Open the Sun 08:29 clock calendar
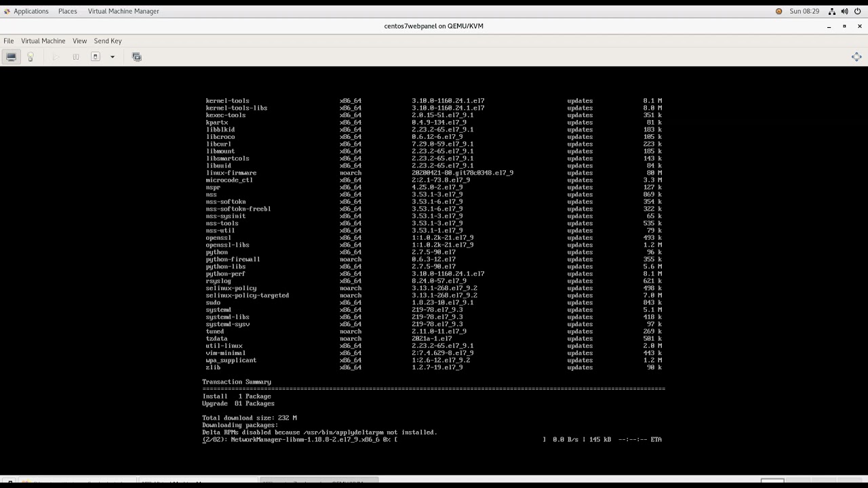Screen dimensions: 868x488 tap(804, 11)
